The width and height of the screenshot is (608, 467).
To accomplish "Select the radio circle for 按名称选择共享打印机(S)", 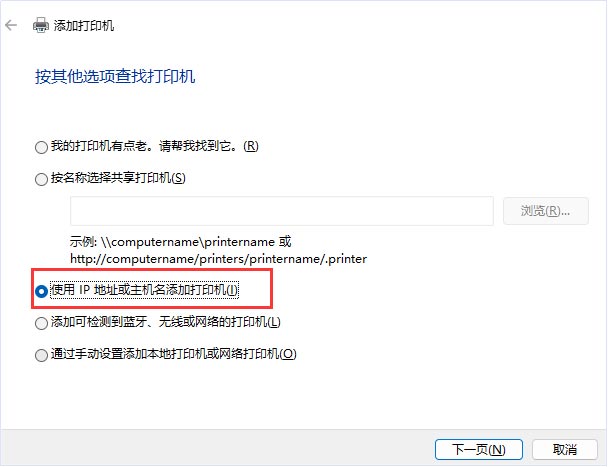I will pyautogui.click(x=41, y=179).
